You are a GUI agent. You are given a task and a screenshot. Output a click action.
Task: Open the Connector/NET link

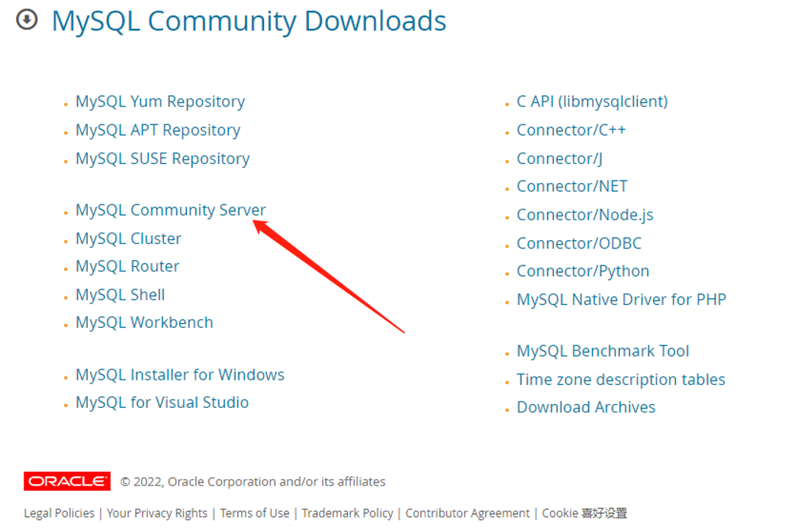click(x=571, y=186)
